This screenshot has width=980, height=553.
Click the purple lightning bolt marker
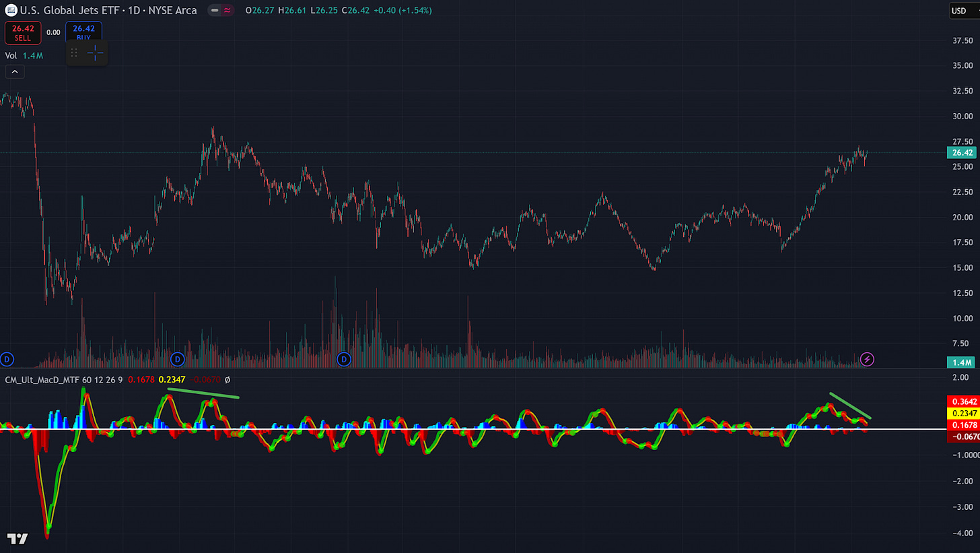click(868, 359)
